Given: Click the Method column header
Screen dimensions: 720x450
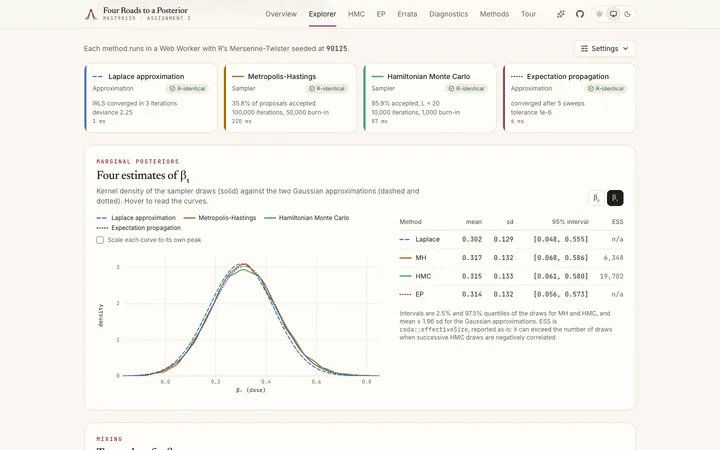Looking at the screenshot, I should click(410, 222).
